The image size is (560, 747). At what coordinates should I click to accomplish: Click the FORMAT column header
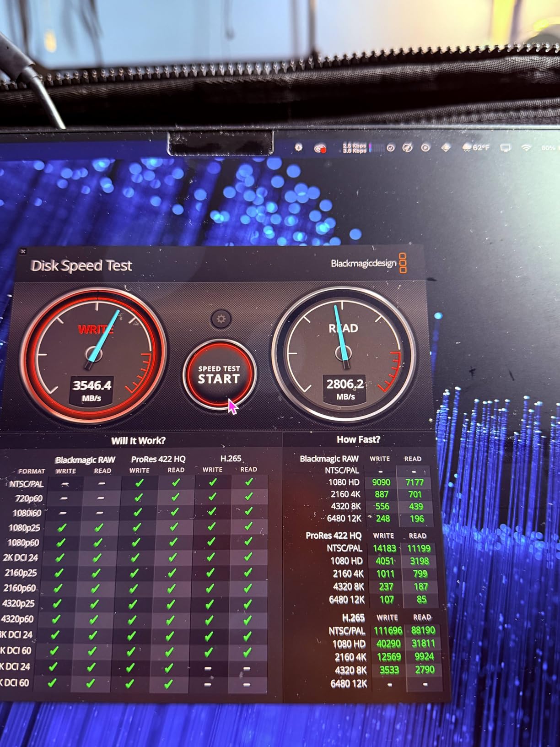click(x=32, y=471)
